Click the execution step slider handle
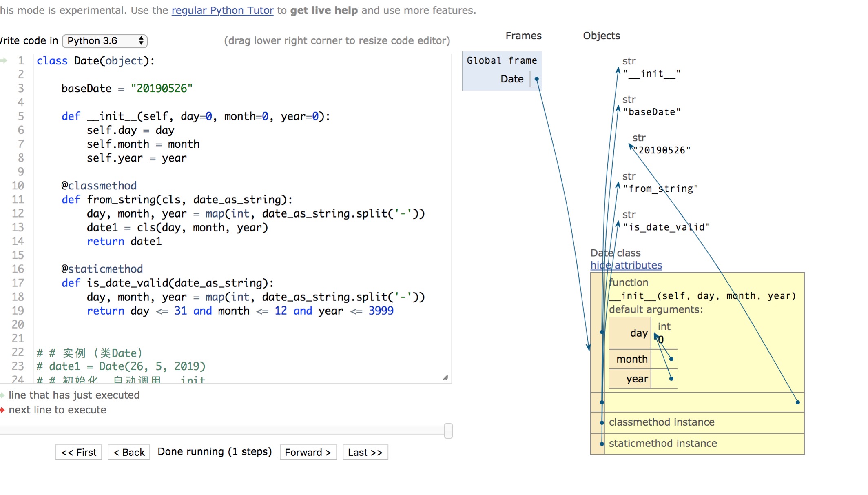The width and height of the screenshot is (868, 495). click(x=448, y=431)
